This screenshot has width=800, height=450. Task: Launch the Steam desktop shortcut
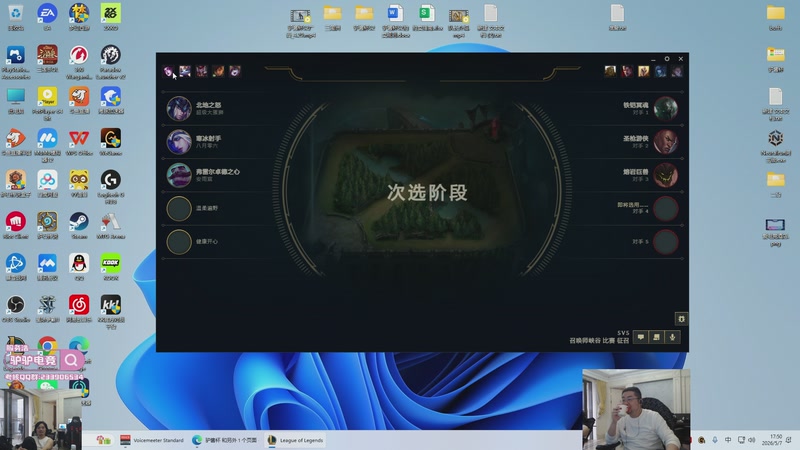[x=79, y=226]
